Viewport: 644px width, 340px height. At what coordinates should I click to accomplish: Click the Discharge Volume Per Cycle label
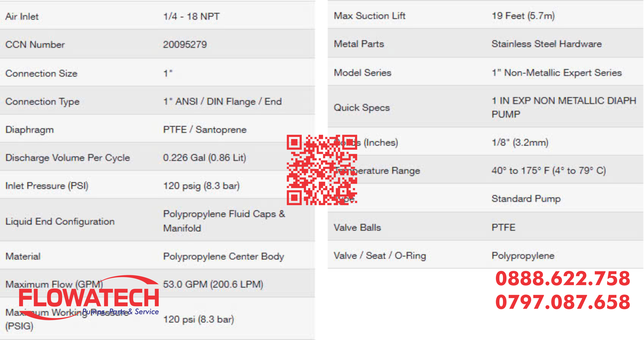pyautogui.click(x=68, y=158)
